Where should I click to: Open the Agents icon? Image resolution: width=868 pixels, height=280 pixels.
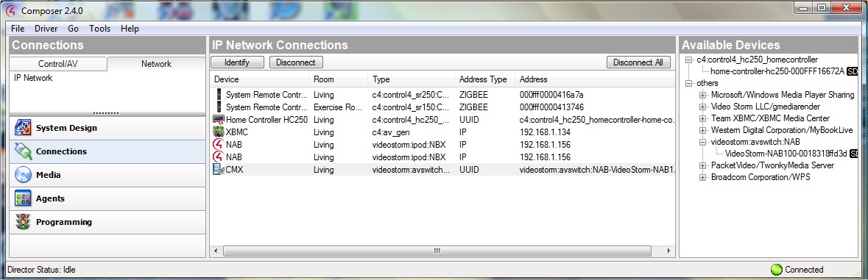pyautogui.click(x=23, y=198)
